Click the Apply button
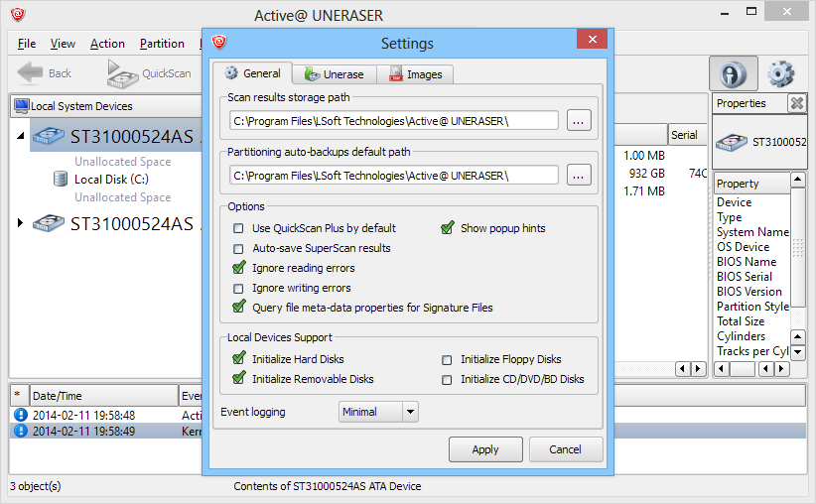Image resolution: width=816 pixels, height=504 pixels. (x=485, y=449)
